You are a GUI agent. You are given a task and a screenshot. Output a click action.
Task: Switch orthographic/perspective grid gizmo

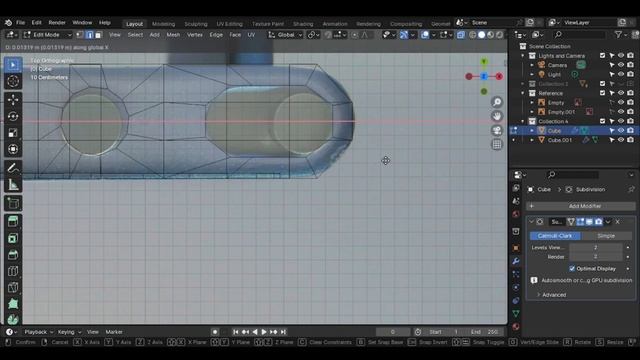[497, 144]
